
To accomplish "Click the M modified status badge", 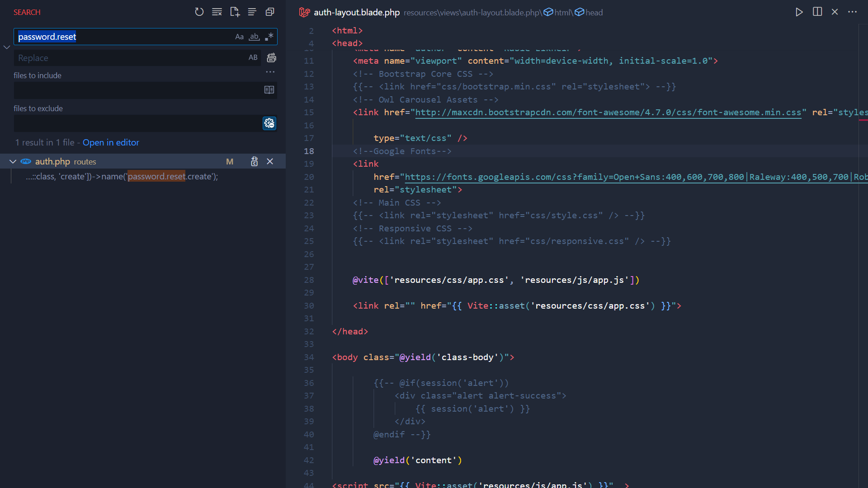I will pyautogui.click(x=230, y=162).
